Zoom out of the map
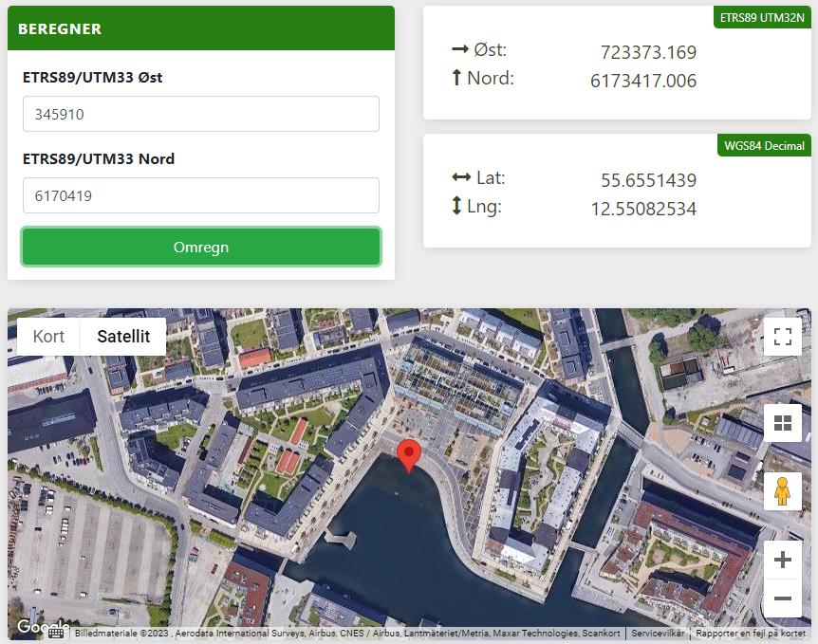This screenshot has height=644, width=818. (x=783, y=598)
